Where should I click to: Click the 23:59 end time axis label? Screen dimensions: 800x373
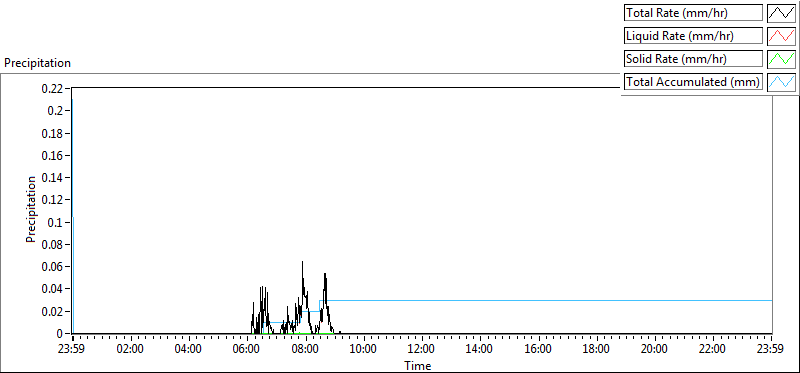pyautogui.click(x=771, y=349)
